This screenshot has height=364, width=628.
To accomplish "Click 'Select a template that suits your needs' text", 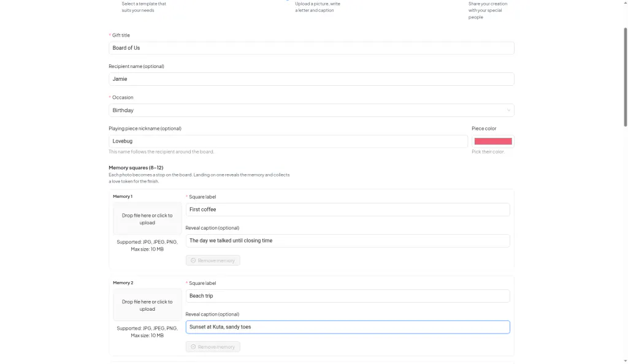I will pyautogui.click(x=144, y=7).
